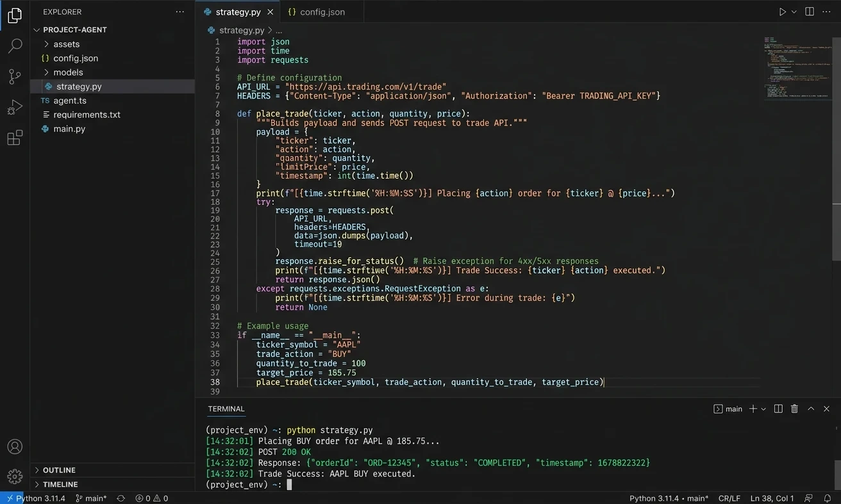Split the editor to the right
Viewport: 841px width, 504px height.
pos(810,12)
